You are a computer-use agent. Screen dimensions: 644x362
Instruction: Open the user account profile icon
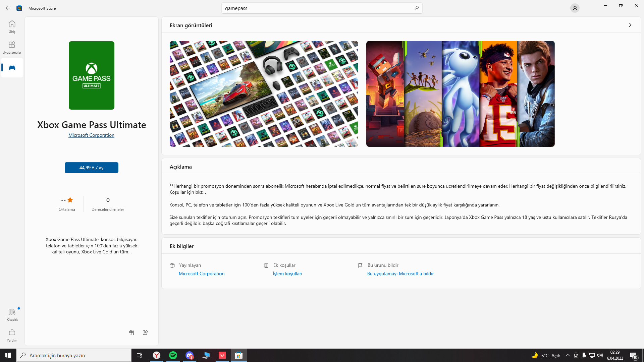575,8
